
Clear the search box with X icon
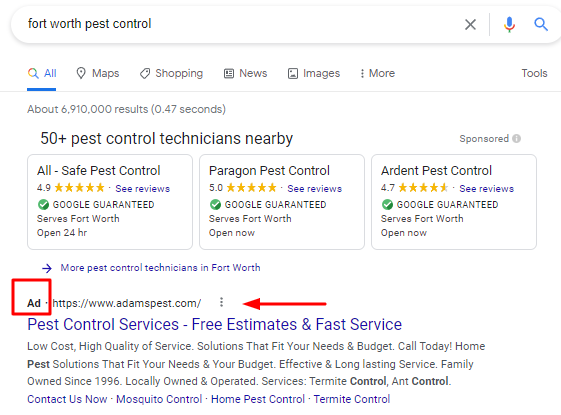coord(470,24)
